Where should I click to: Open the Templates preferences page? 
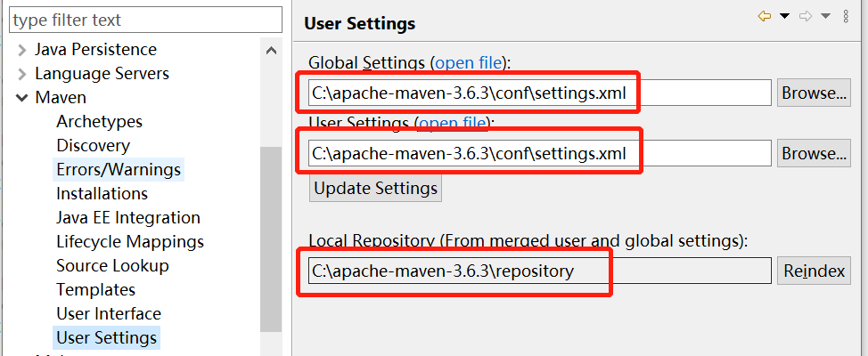tap(95, 289)
